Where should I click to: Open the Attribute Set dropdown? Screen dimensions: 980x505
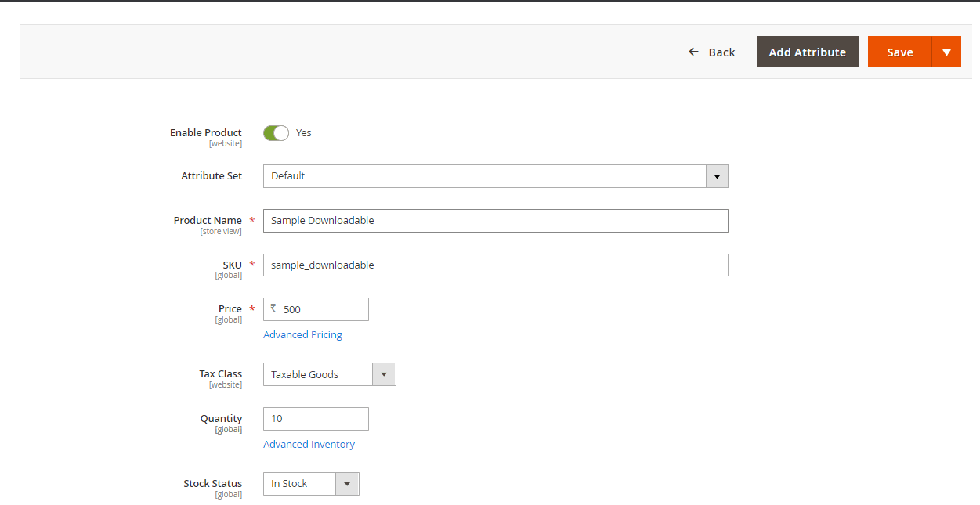496,176
